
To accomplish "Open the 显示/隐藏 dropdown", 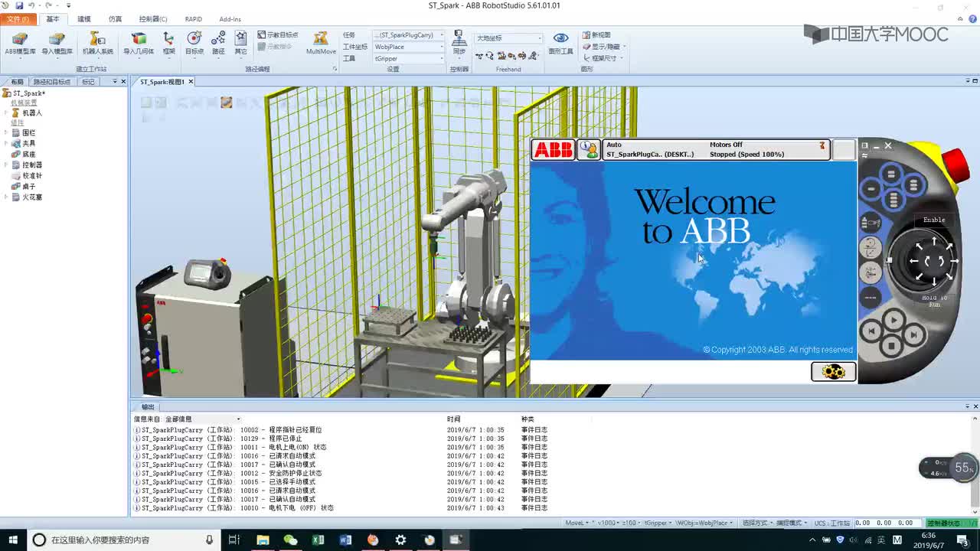I will coord(604,47).
